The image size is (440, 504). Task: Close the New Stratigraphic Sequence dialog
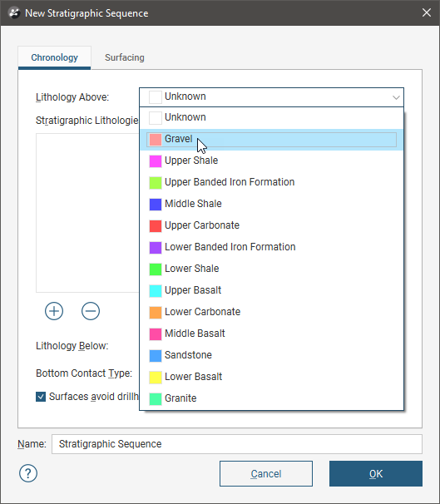pos(427,12)
